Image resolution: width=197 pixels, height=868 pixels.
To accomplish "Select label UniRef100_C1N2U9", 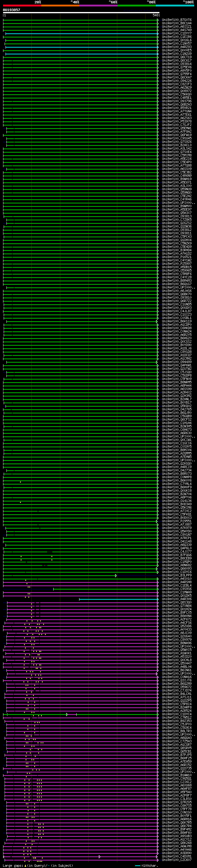I will coord(176,54).
